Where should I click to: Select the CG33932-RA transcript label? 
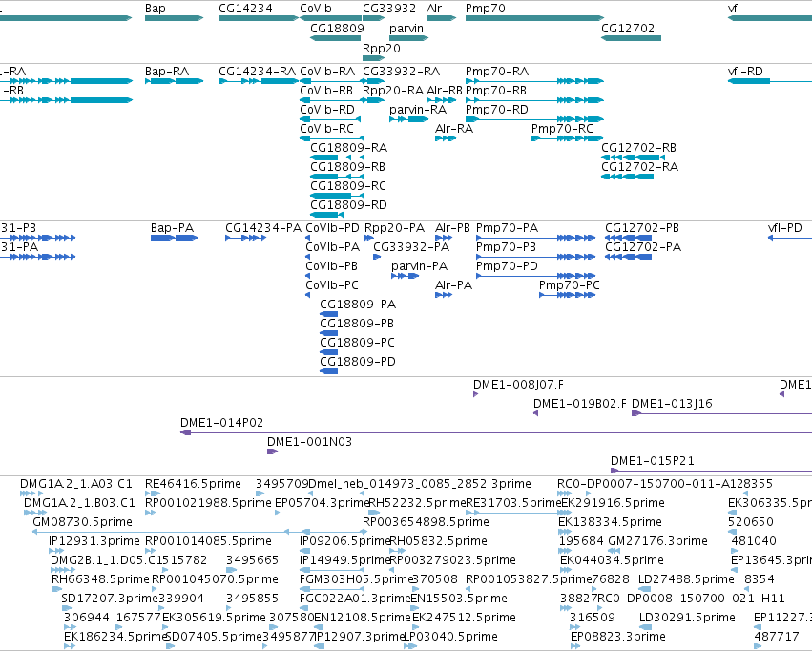point(402,72)
